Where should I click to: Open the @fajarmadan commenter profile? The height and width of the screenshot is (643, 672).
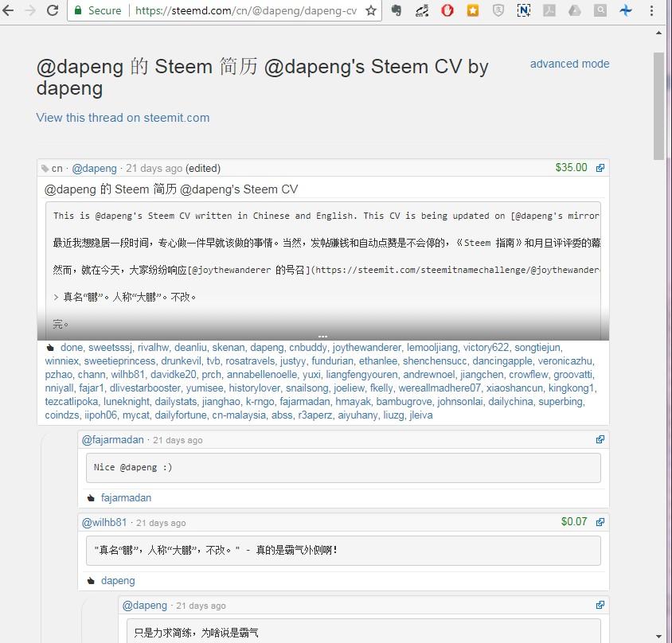tap(113, 440)
